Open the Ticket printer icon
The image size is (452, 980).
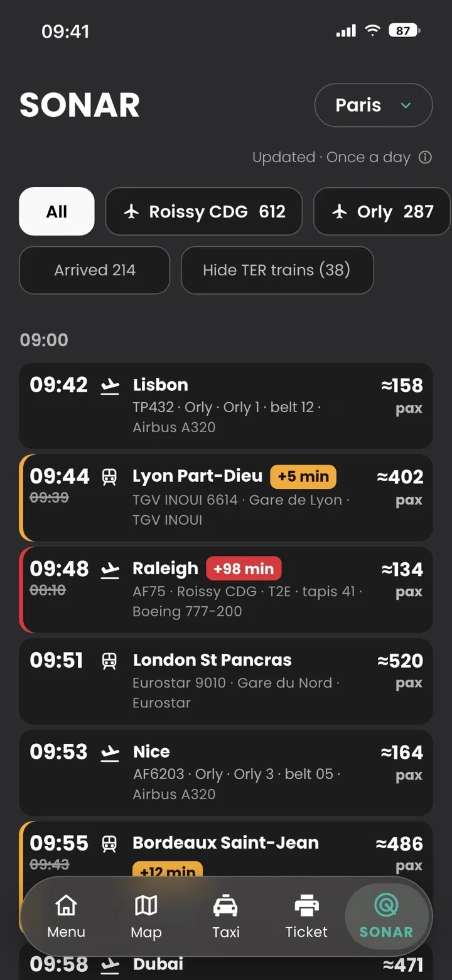306,906
